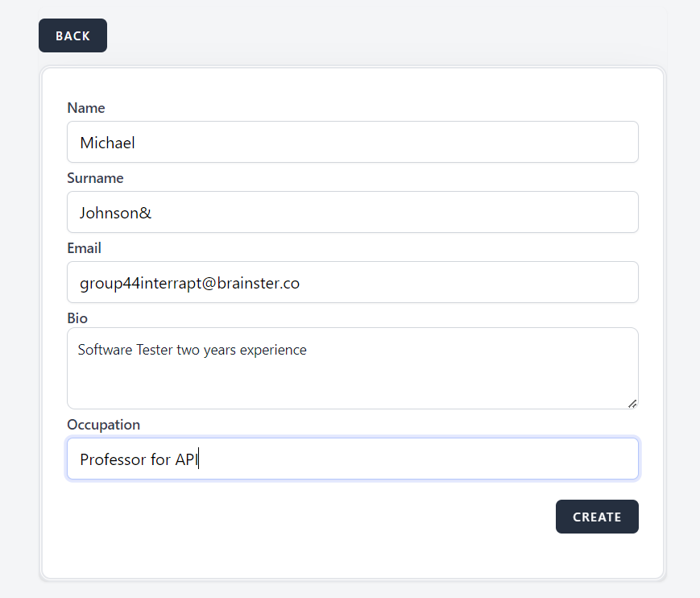Grab the Bio textarea resize handle

[x=632, y=403]
